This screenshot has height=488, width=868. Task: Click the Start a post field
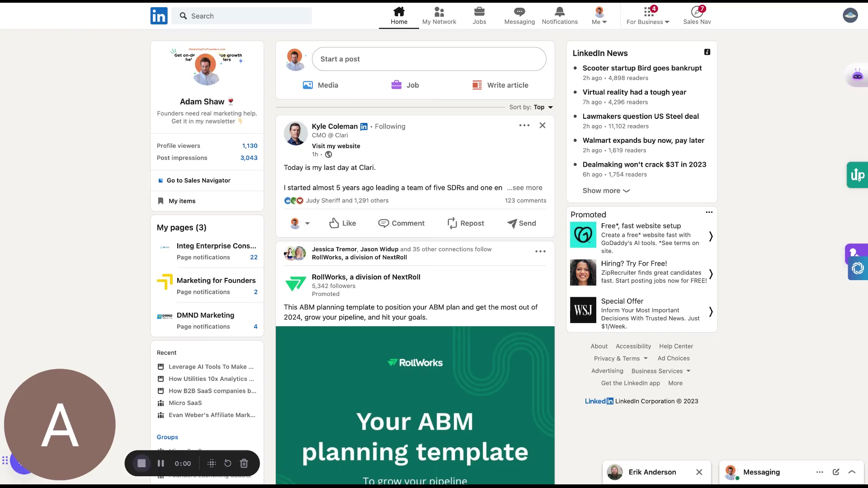click(429, 59)
